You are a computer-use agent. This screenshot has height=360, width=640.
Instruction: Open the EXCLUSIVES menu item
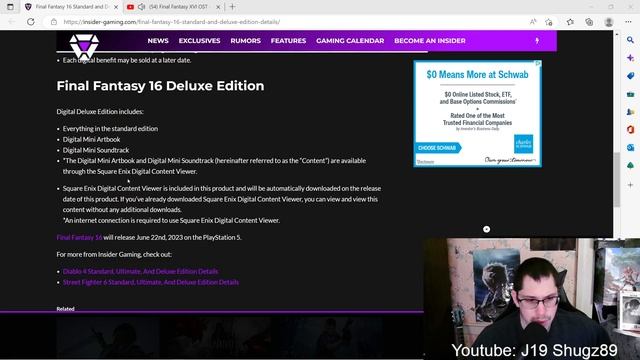tap(199, 41)
